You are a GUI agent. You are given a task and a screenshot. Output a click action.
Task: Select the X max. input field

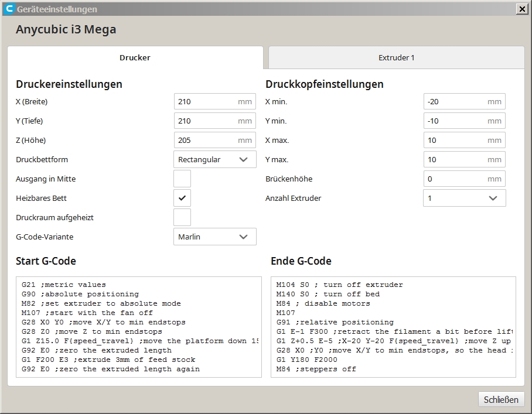point(455,140)
